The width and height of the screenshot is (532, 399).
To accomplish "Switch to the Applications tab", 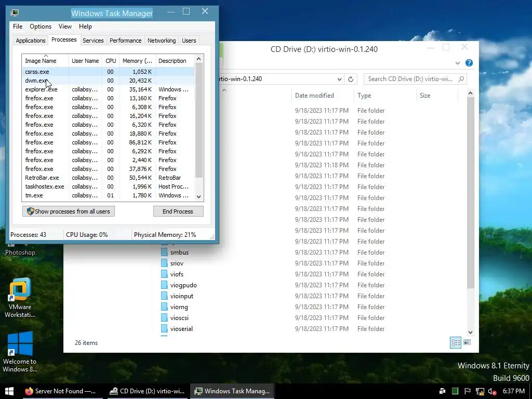I will [x=31, y=41].
